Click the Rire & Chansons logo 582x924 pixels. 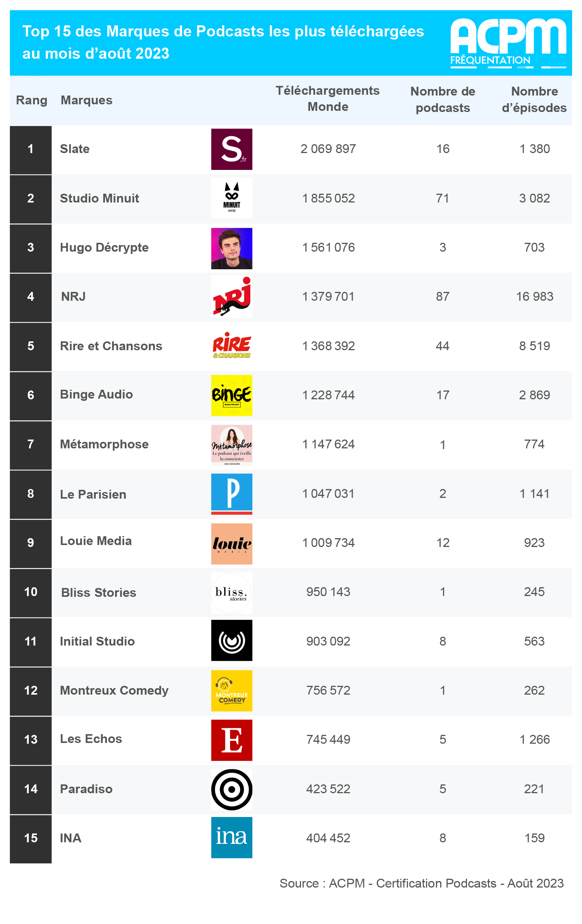click(231, 345)
